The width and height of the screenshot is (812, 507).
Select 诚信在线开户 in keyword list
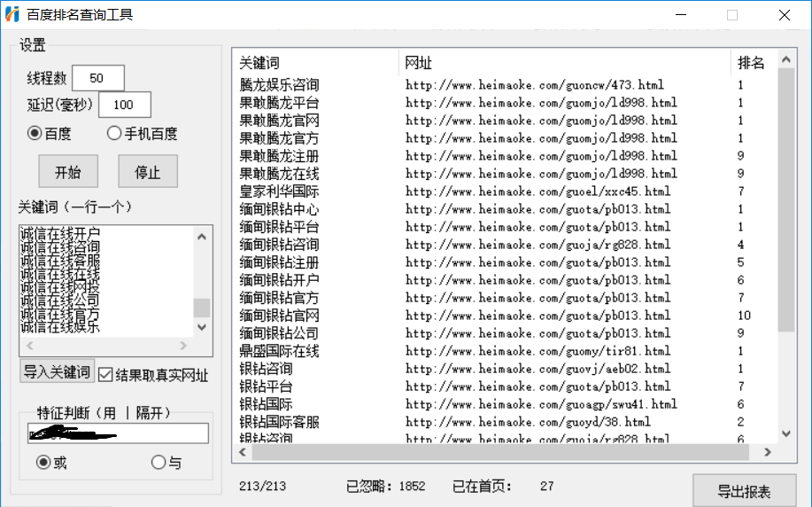(x=60, y=234)
